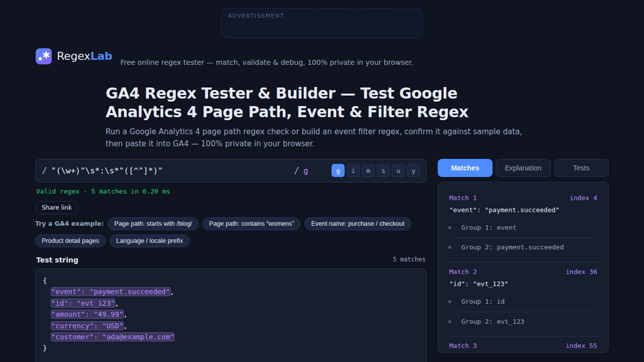Image resolution: width=644 pixels, height=362 pixels.
Task: Select the 'Match 2' header in results
Action: click(x=463, y=271)
